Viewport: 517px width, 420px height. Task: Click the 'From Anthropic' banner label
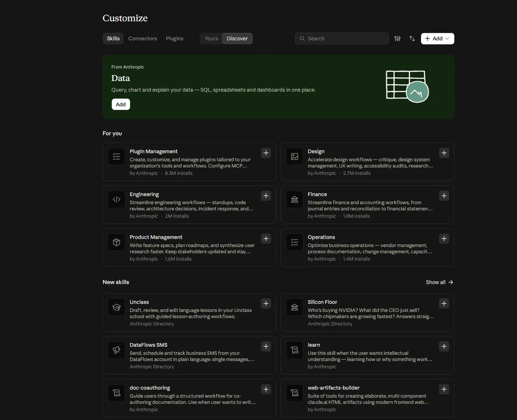click(x=128, y=67)
